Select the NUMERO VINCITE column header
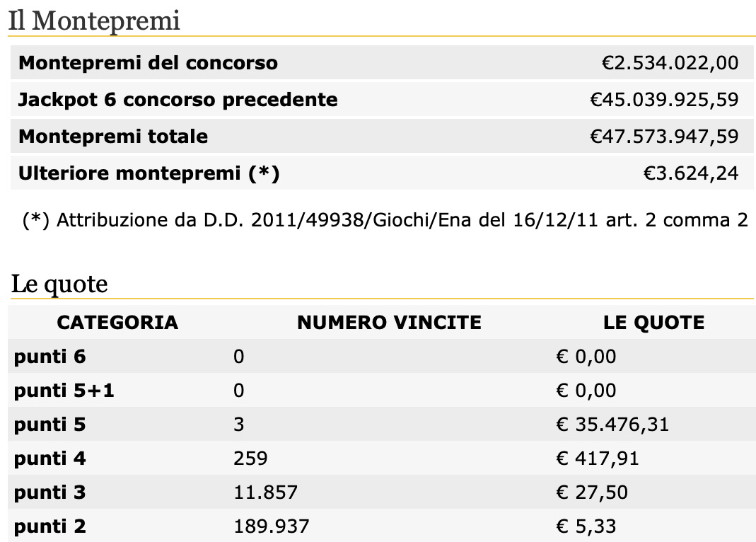 (389, 323)
